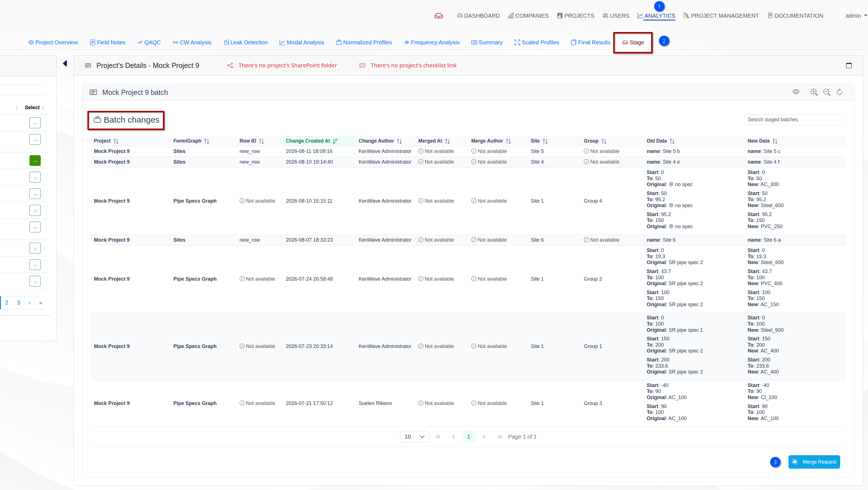Switch to the Final Results tab
The width and height of the screenshot is (868, 490).
pos(591,42)
